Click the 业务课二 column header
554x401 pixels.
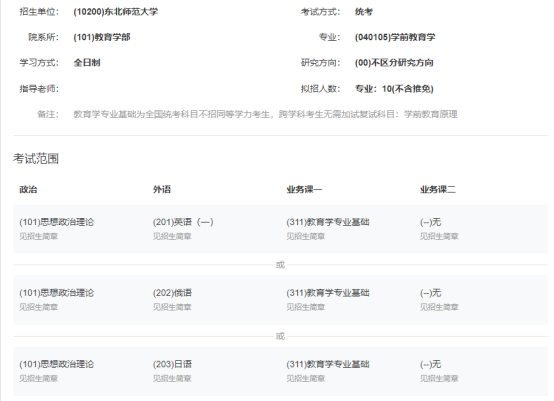(438, 189)
